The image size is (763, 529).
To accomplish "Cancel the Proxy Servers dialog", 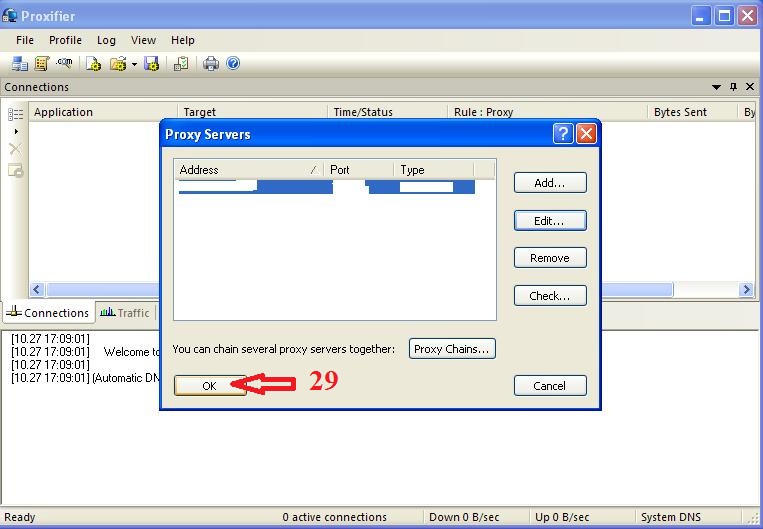I will pos(550,386).
